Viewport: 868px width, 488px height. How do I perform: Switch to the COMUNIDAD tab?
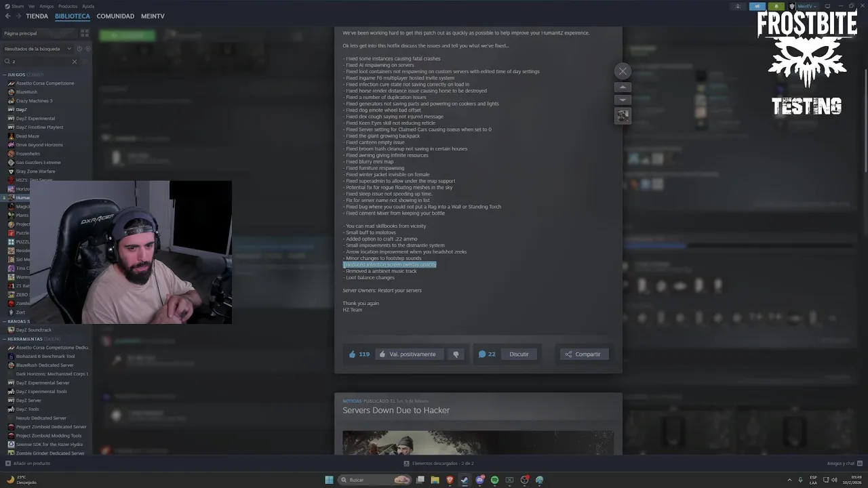pyautogui.click(x=115, y=16)
